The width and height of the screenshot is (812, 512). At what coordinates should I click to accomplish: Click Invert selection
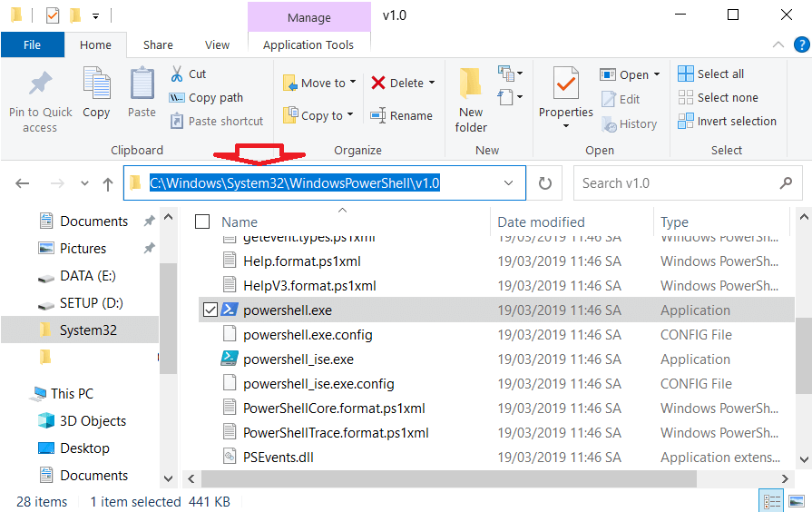pos(727,122)
